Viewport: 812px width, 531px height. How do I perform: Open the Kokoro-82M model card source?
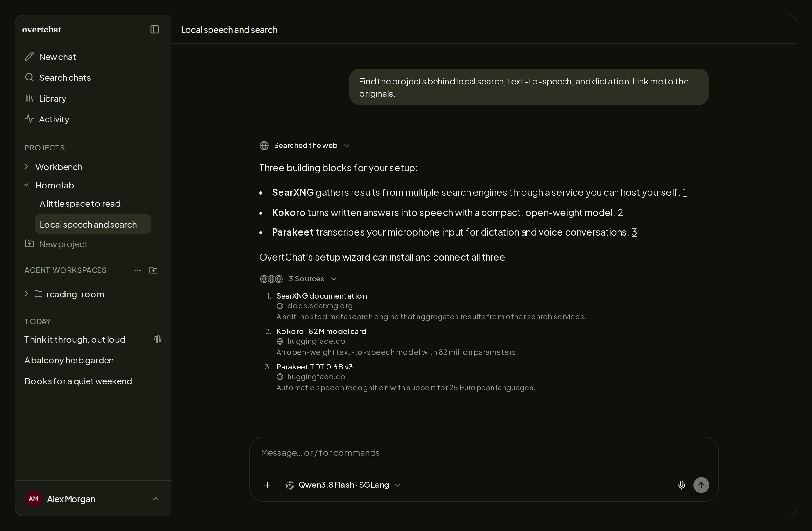coord(321,331)
